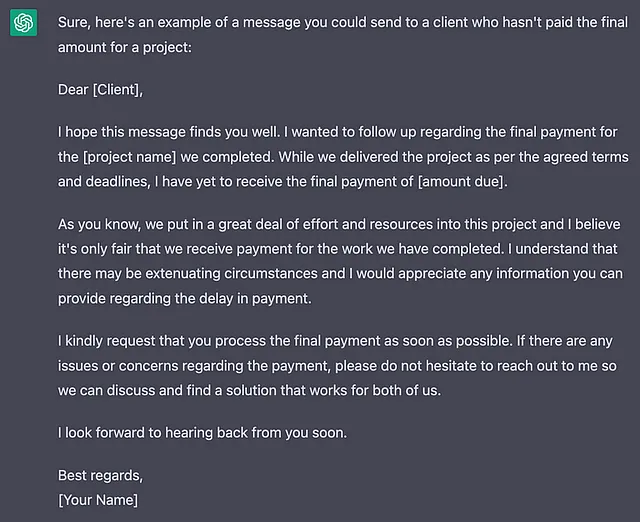Click the ChatGPT logo avatar icon
The image size is (640, 522).
tap(23, 22)
